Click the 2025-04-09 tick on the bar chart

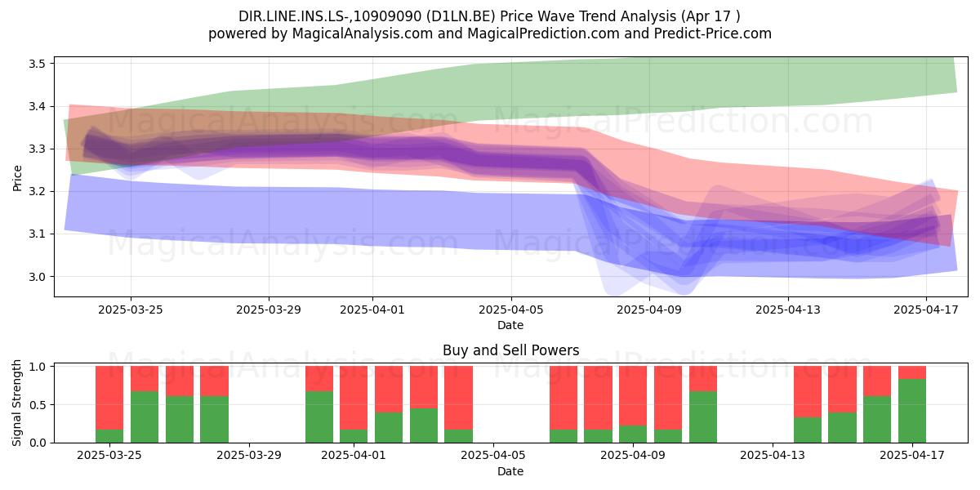click(x=633, y=456)
